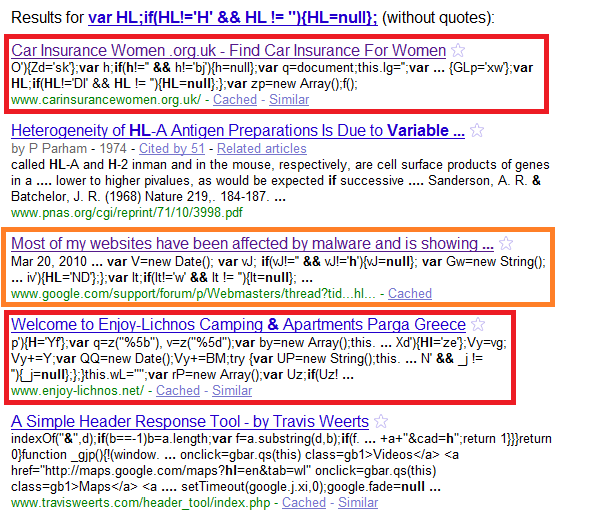Screen dimensions: 589x518
Task: Open Similar link for carinsurancewomen.org.uk
Action: pos(289,100)
